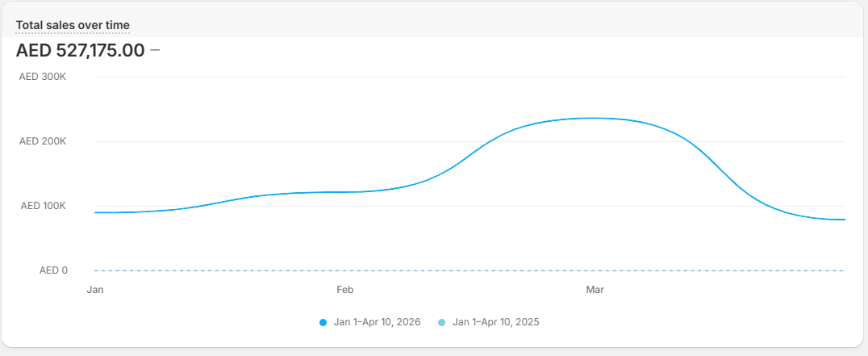Select the Jan label on the x-axis
This screenshot has width=868, height=356.
(95, 289)
